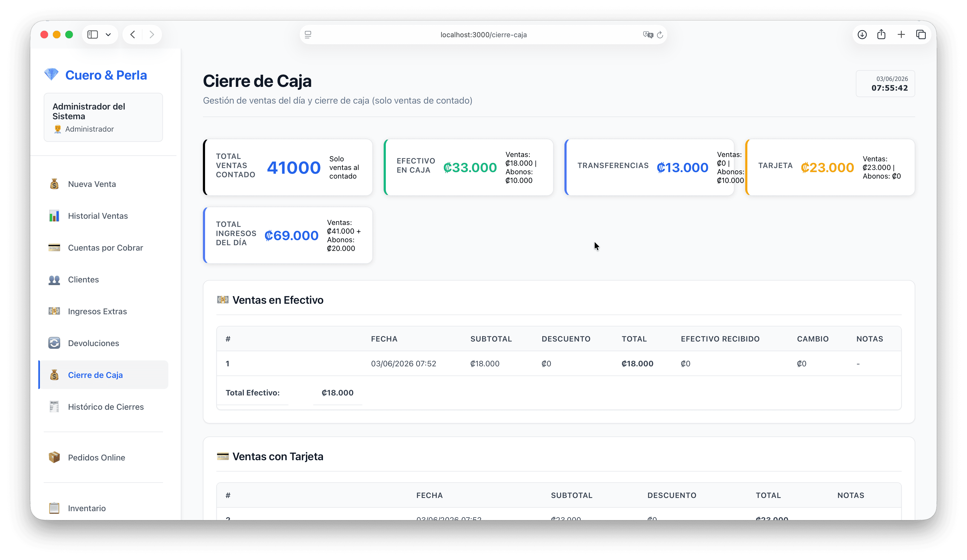Screen dimensions: 967x560
Task: Click the TOTAL header in Tarjeta table
Action: tap(768, 495)
